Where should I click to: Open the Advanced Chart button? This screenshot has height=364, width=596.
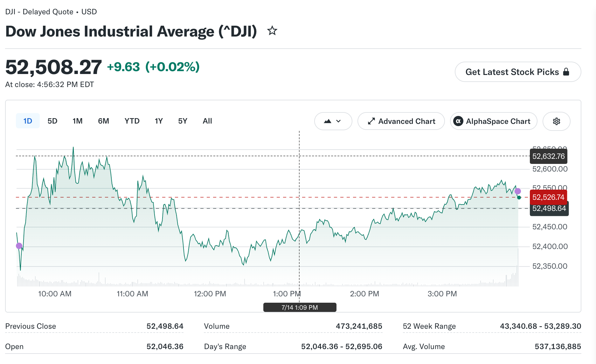click(x=401, y=121)
